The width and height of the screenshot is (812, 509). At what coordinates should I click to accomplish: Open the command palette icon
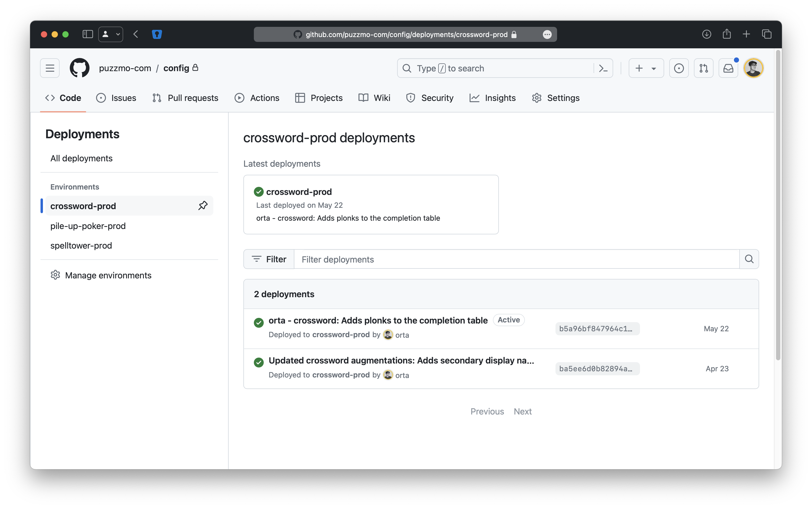coord(603,68)
